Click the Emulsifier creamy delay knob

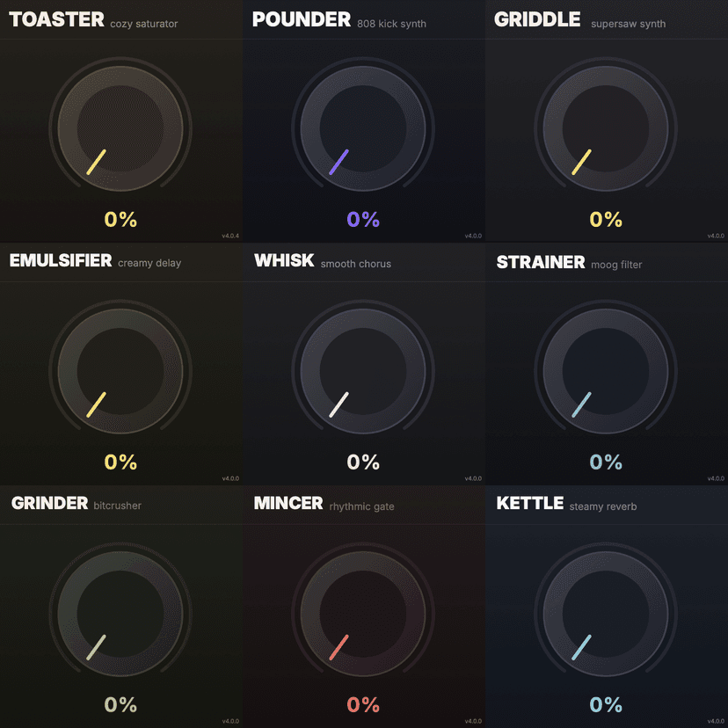(120, 368)
